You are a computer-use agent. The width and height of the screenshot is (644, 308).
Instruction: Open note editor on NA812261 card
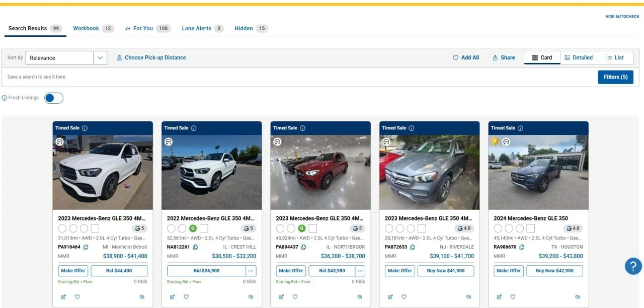(173, 297)
